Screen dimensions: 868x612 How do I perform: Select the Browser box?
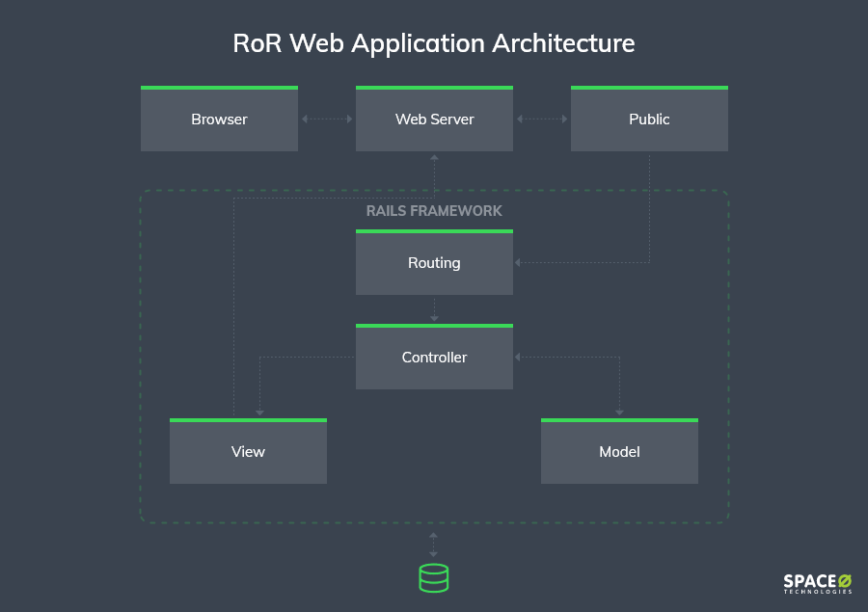tap(219, 120)
